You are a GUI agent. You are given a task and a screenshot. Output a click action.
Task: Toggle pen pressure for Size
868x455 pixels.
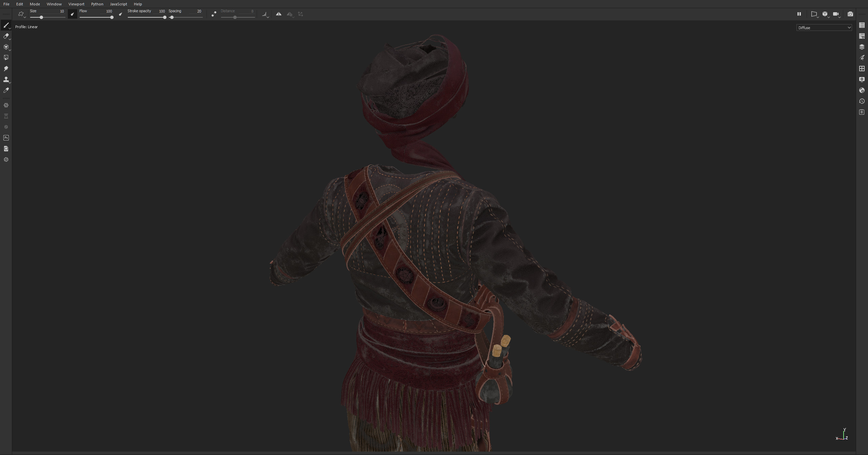[x=72, y=14]
